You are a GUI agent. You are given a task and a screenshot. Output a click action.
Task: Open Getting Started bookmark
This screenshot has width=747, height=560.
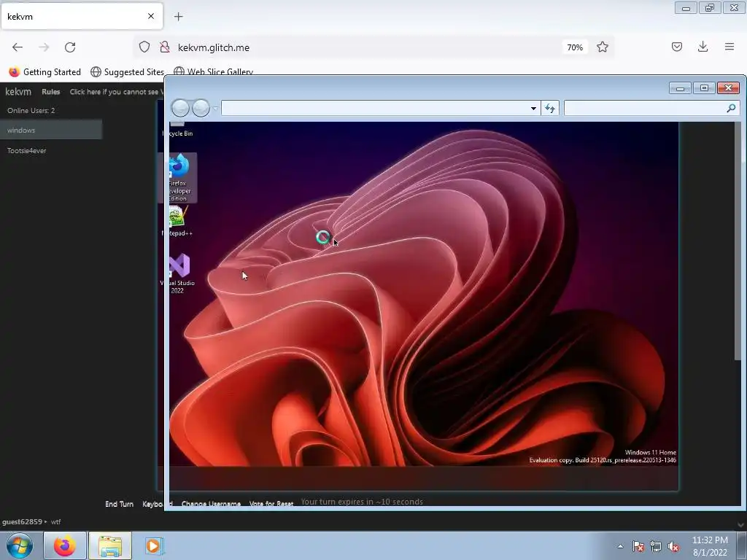point(45,72)
